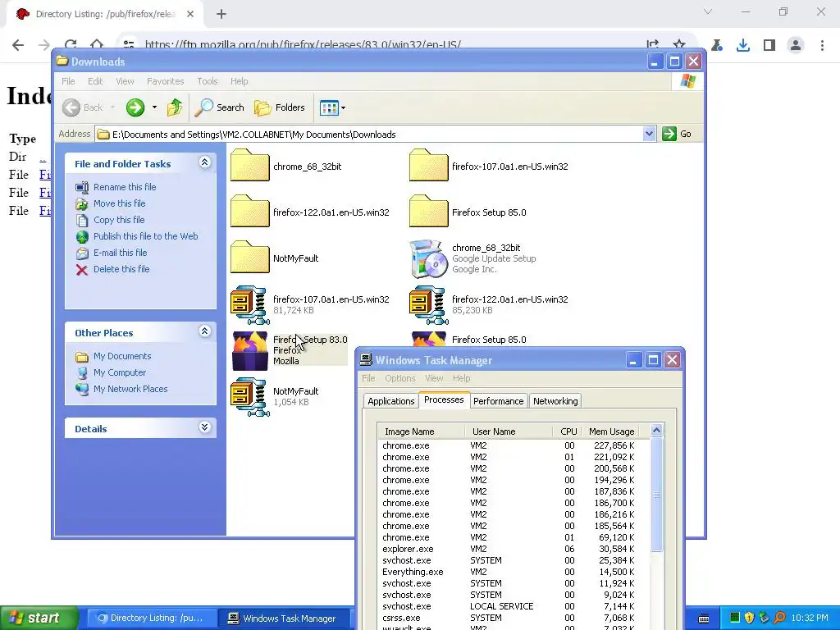Open Chrome's three-dot menu

822,45
